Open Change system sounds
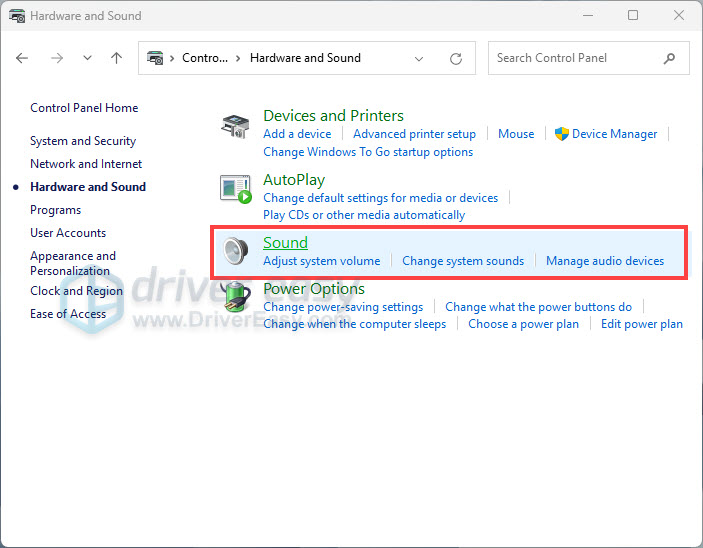This screenshot has height=548, width=703. coord(463,261)
